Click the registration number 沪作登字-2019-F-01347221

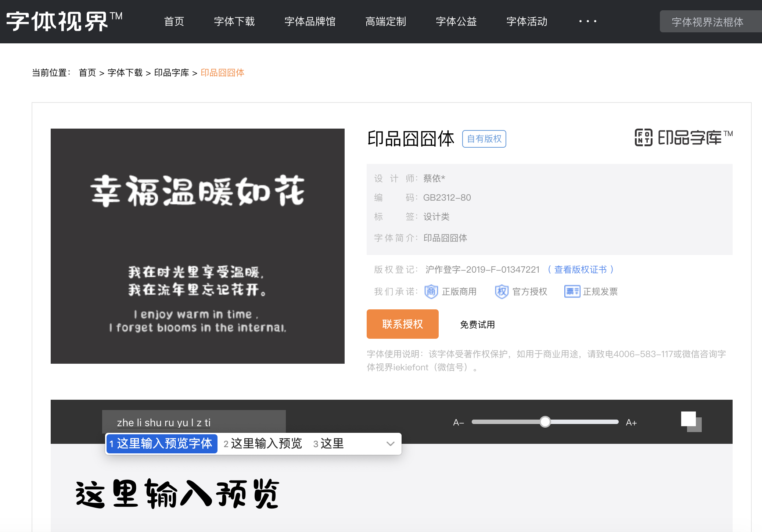pyautogui.click(x=482, y=270)
